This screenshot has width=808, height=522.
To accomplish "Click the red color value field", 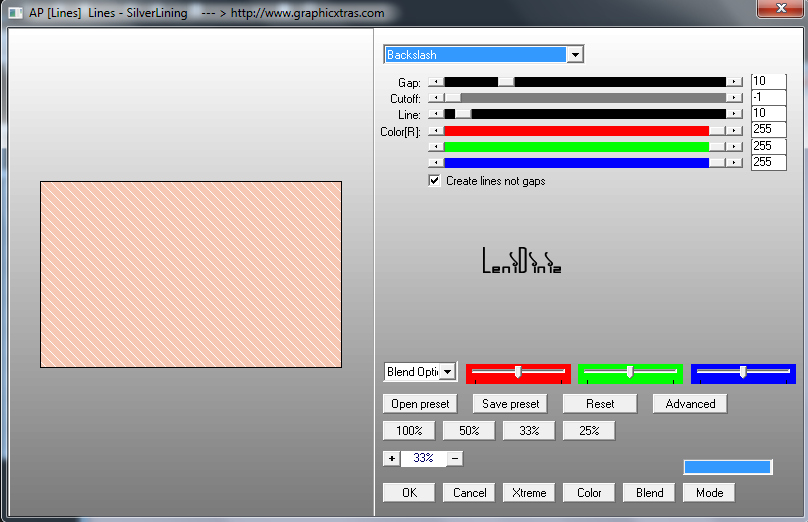I will coord(768,129).
